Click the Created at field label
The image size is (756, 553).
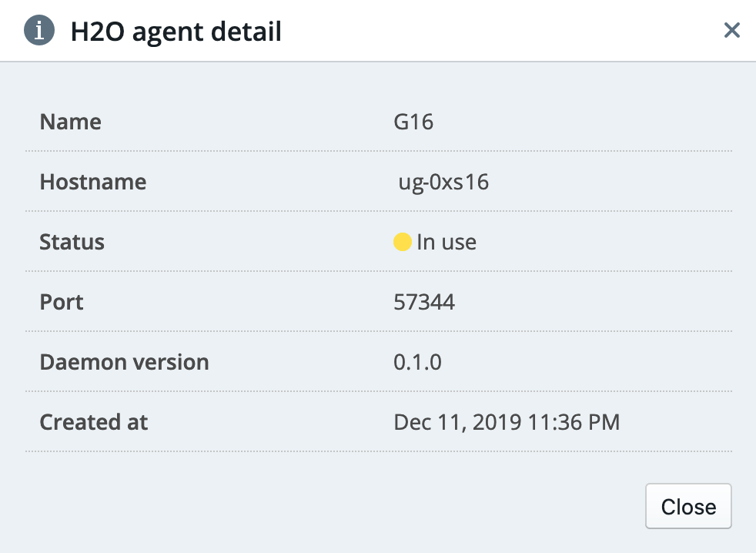point(94,422)
